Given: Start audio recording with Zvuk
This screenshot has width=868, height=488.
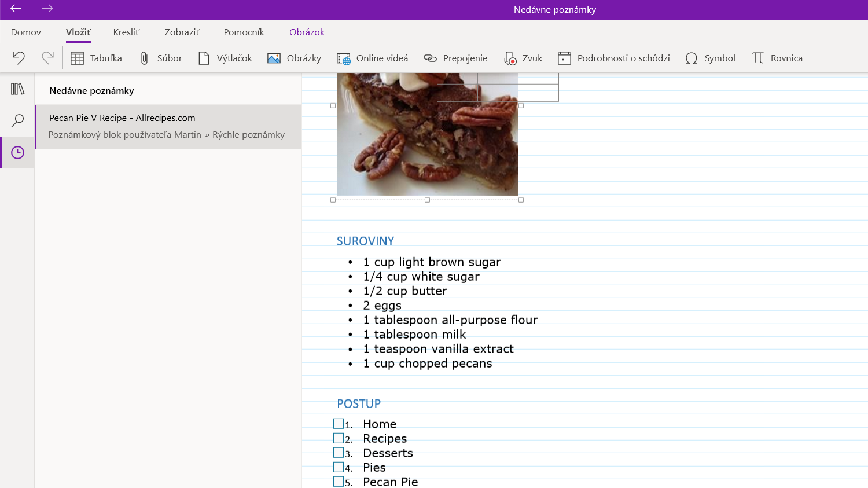Looking at the screenshot, I should pyautogui.click(x=523, y=58).
